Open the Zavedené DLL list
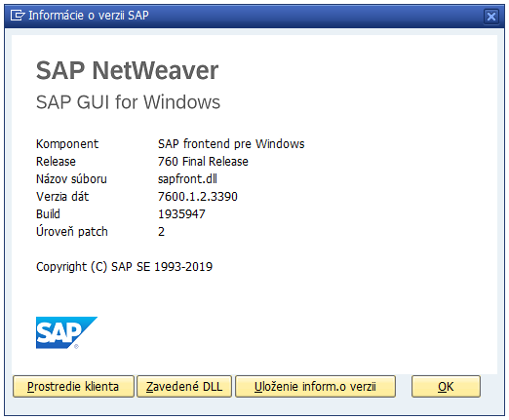 [x=184, y=386]
